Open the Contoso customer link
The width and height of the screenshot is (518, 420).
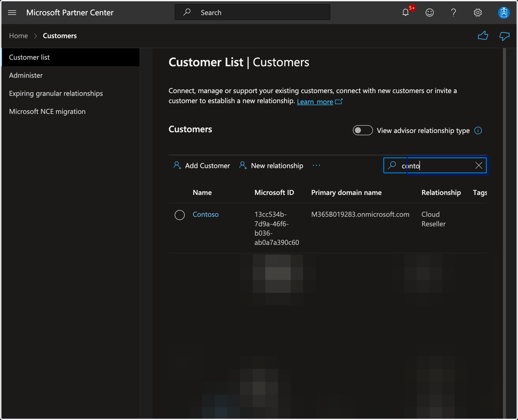click(205, 214)
